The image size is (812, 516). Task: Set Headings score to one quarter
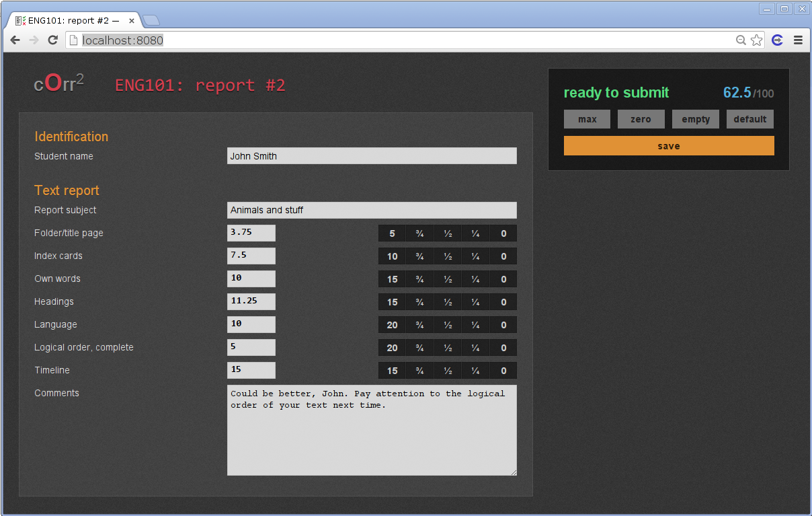[475, 301]
